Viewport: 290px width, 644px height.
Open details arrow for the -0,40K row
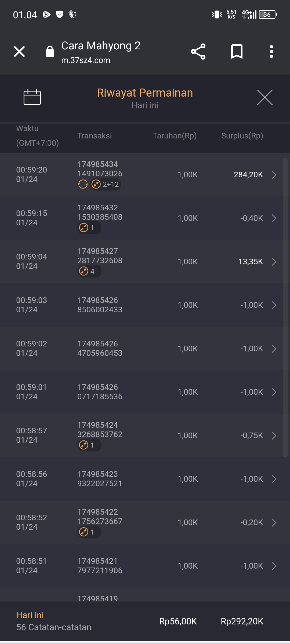click(274, 218)
